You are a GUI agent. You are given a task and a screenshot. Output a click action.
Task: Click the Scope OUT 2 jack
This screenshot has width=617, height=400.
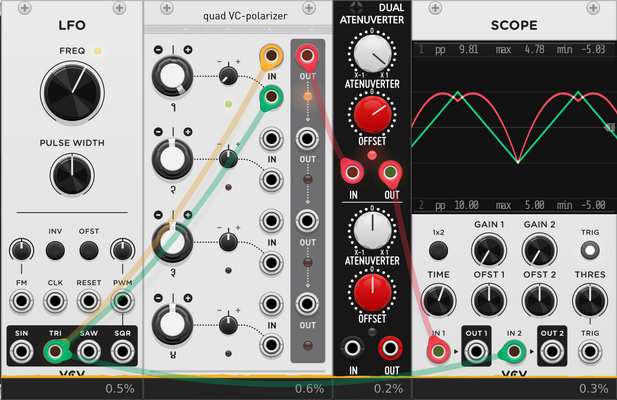(552, 351)
